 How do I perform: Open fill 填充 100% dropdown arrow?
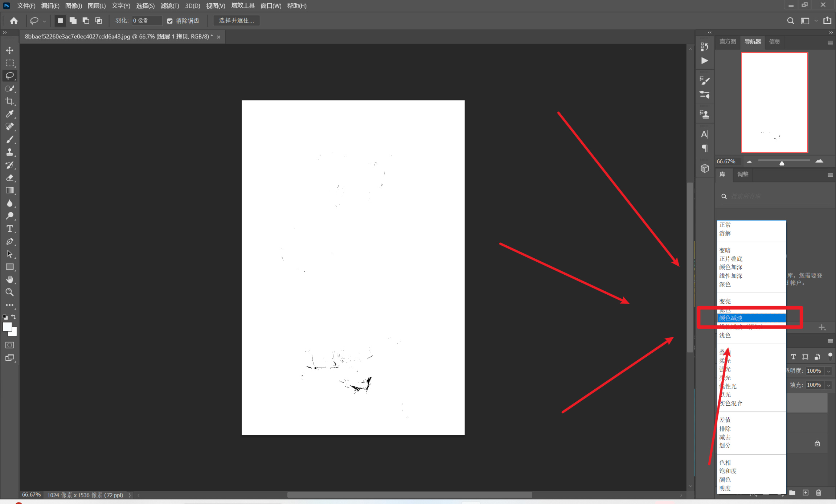click(828, 385)
